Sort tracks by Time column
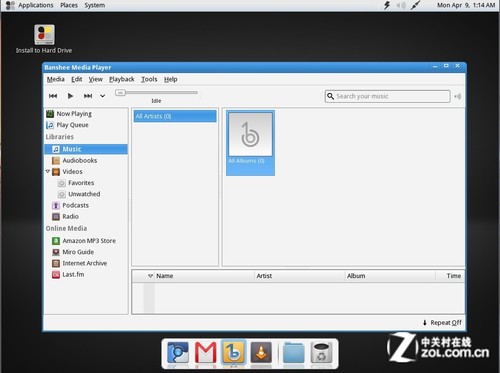This screenshot has height=373, width=500. pyautogui.click(x=450, y=276)
